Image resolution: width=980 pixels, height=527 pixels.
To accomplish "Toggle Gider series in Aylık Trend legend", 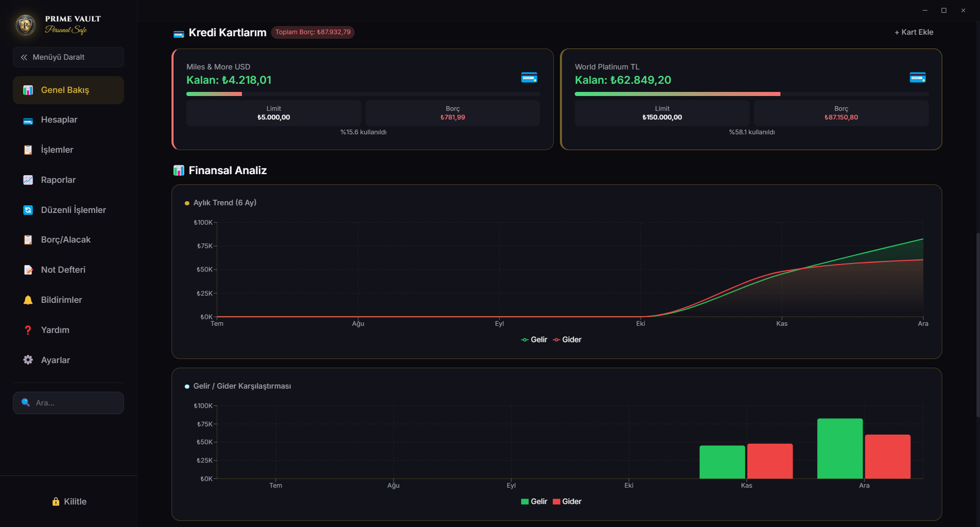I will 567,340.
